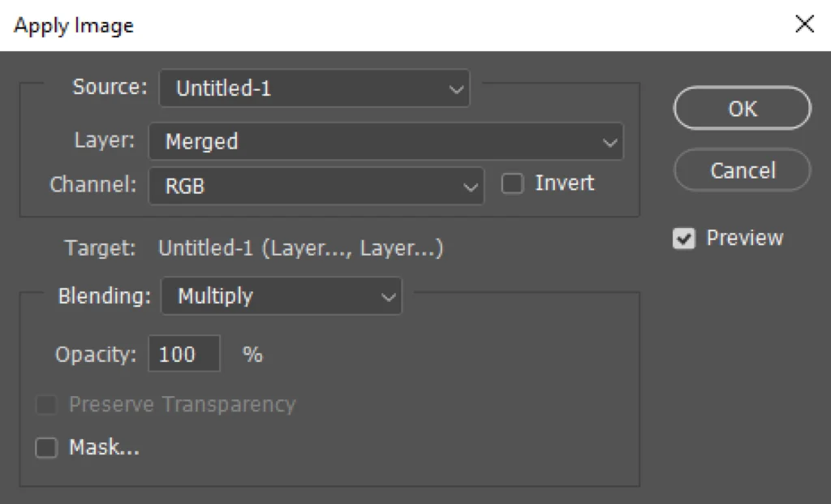This screenshot has height=504, width=831.
Task: Expand the Layer dropdown set to Merged
Action: [385, 142]
